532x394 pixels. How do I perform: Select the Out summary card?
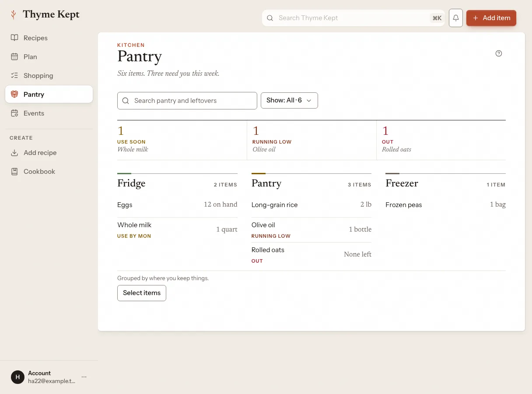coord(441,140)
